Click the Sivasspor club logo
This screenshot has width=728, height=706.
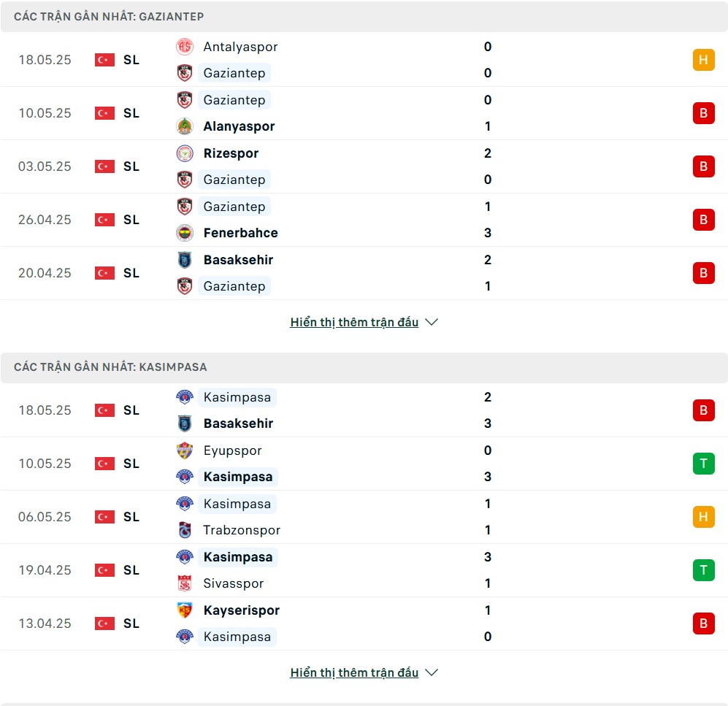pos(185,583)
